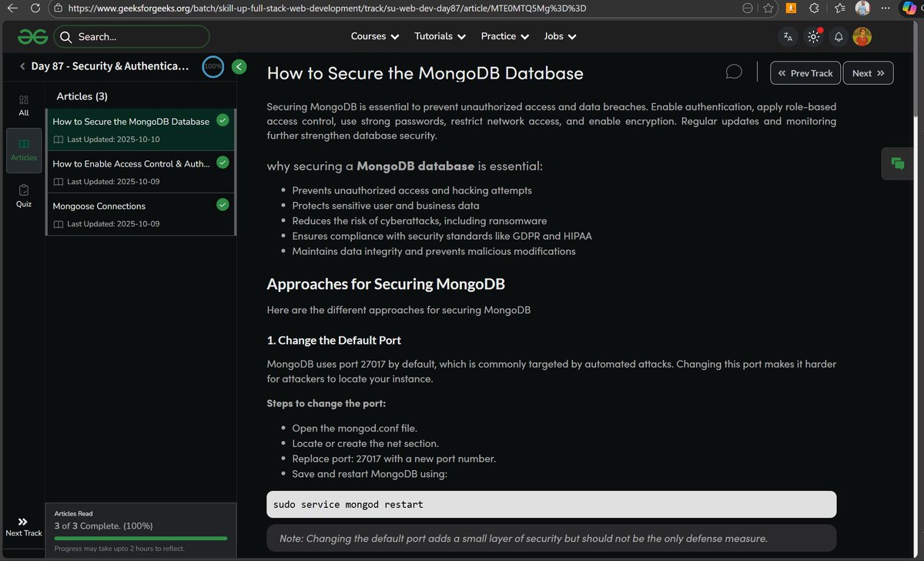
Task: Switch to the All tab in sidebar
Action: (24, 106)
